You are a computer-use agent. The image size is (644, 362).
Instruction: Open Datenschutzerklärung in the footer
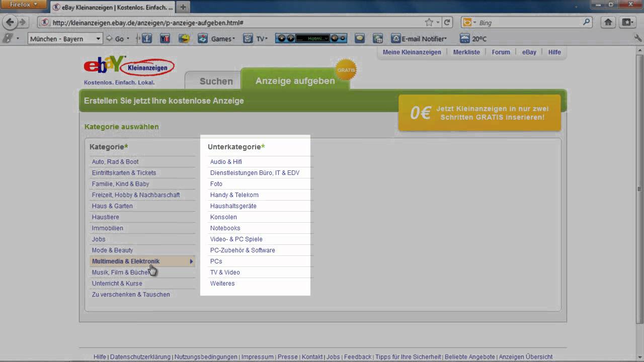click(x=140, y=356)
